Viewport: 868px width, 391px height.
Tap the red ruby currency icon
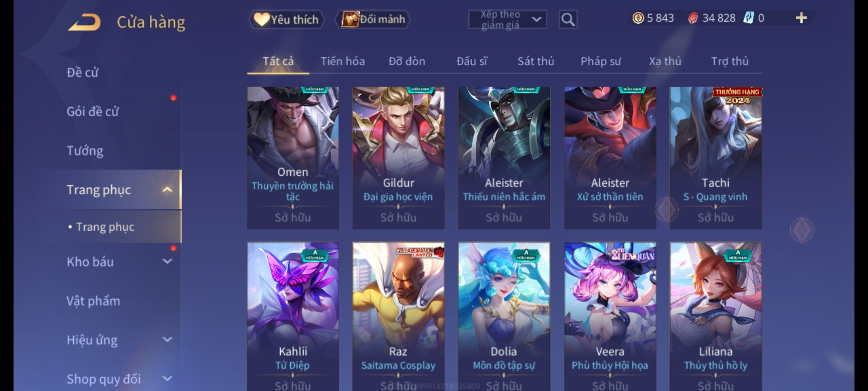coord(693,18)
